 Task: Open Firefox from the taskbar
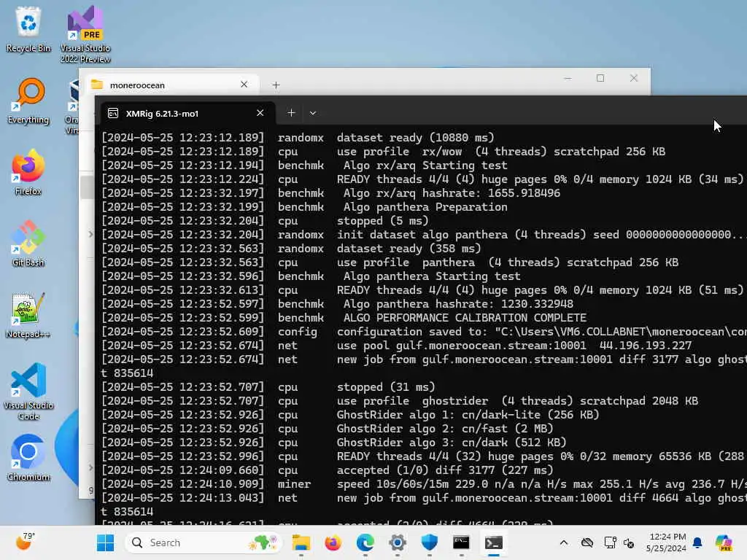[333, 542]
